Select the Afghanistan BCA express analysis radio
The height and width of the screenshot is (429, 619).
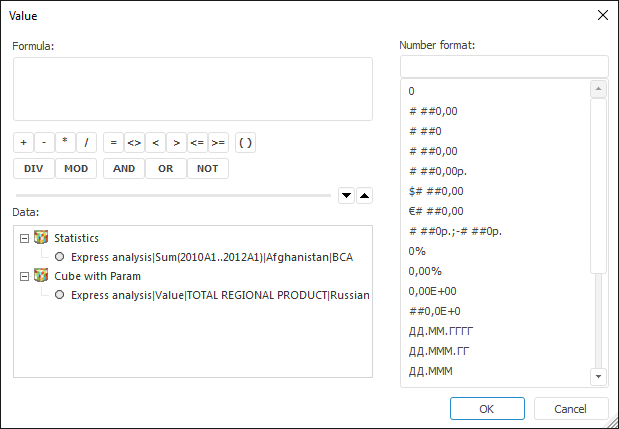tap(61, 257)
